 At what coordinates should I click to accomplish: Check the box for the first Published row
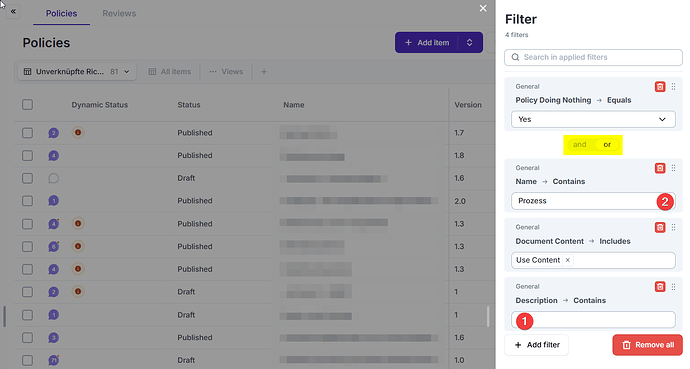(x=27, y=133)
